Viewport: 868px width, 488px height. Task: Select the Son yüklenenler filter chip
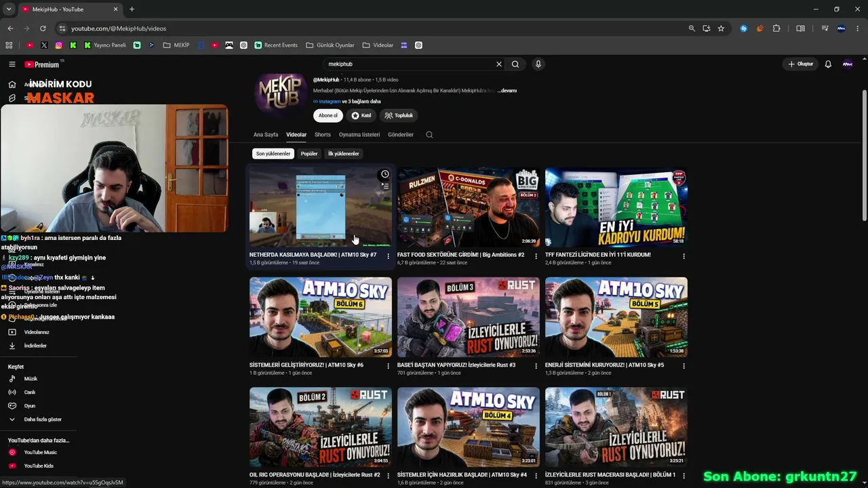click(273, 154)
